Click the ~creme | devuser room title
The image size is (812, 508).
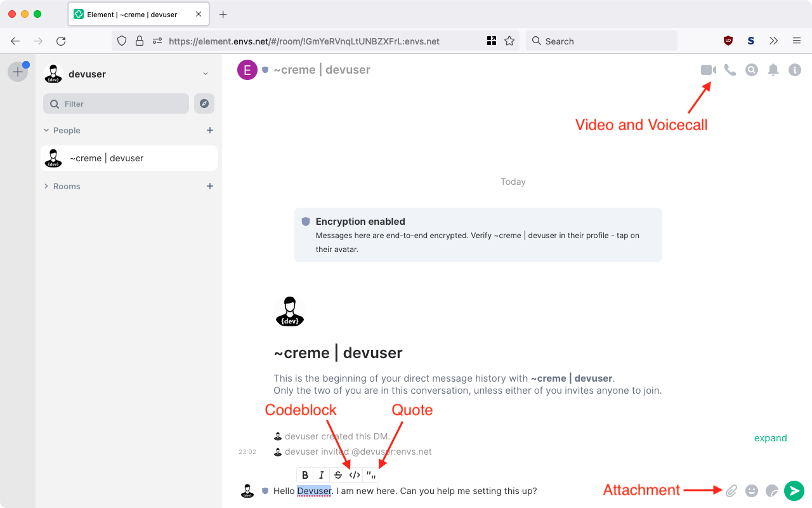click(x=322, y=70)
